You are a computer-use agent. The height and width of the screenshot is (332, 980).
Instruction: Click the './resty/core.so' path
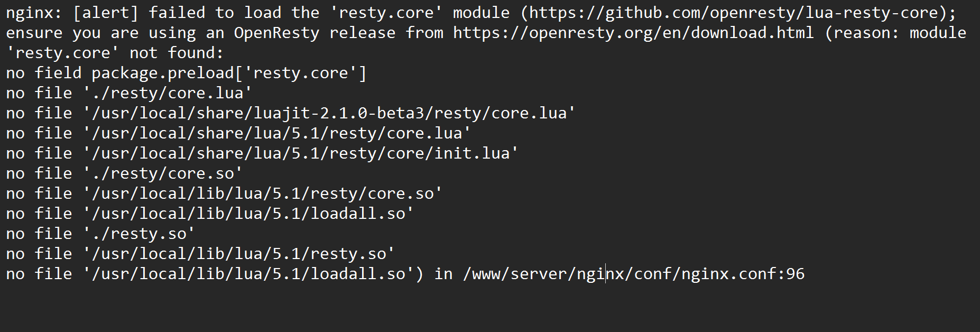click(163, 173)
